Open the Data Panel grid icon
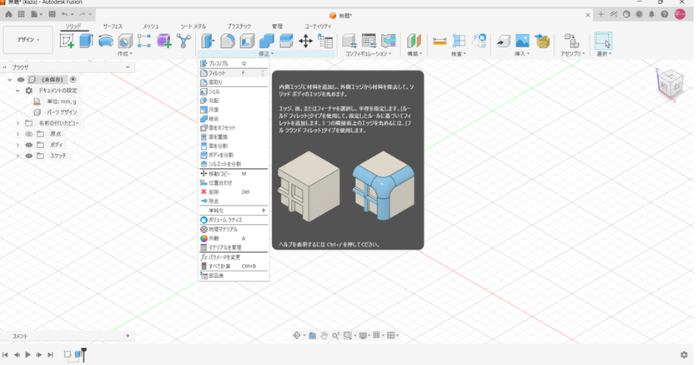The width and height of the screenshot is (698, 365). 21,15
